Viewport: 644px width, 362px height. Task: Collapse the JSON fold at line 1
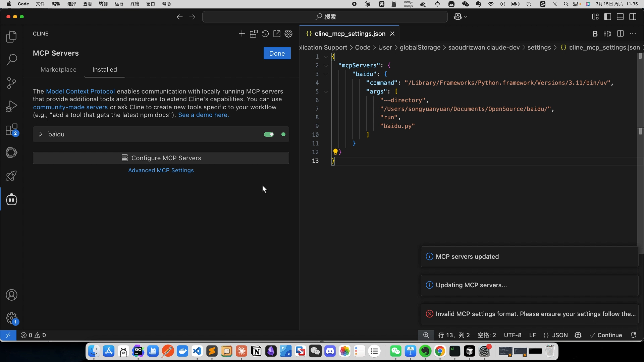tap(326, 57)
